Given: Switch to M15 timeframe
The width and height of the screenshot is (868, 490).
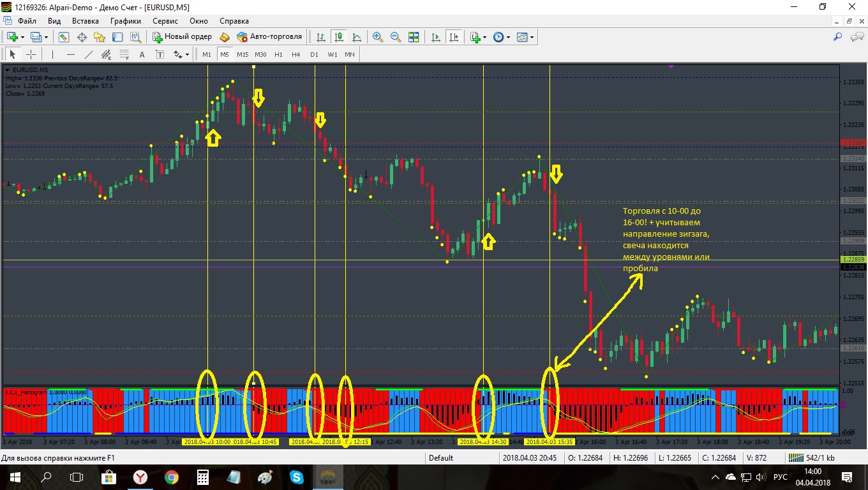Looking at the screenshot, I should (243, 54).
